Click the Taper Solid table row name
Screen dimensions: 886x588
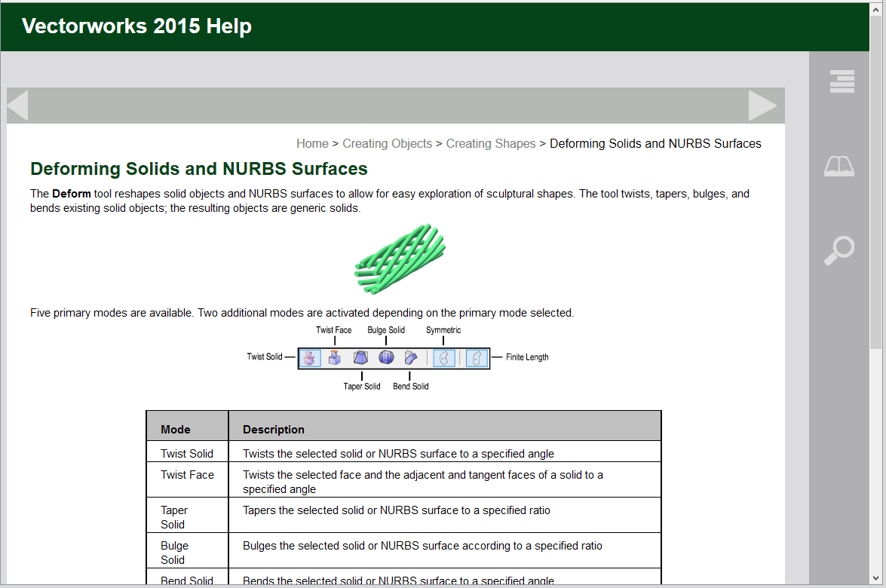click(x=174, y=517)
